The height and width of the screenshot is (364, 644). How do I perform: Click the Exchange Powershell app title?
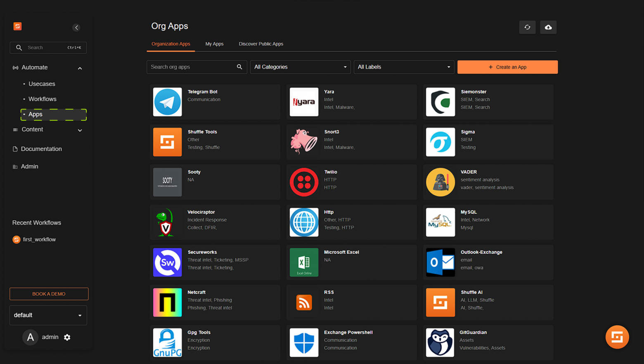click(348, 332)
